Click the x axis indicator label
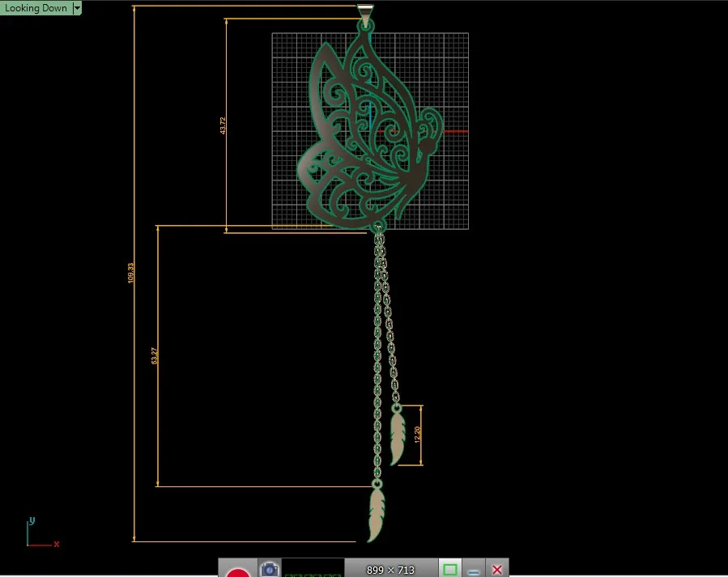This screenshot has width=728, height=577. [56, 544]
